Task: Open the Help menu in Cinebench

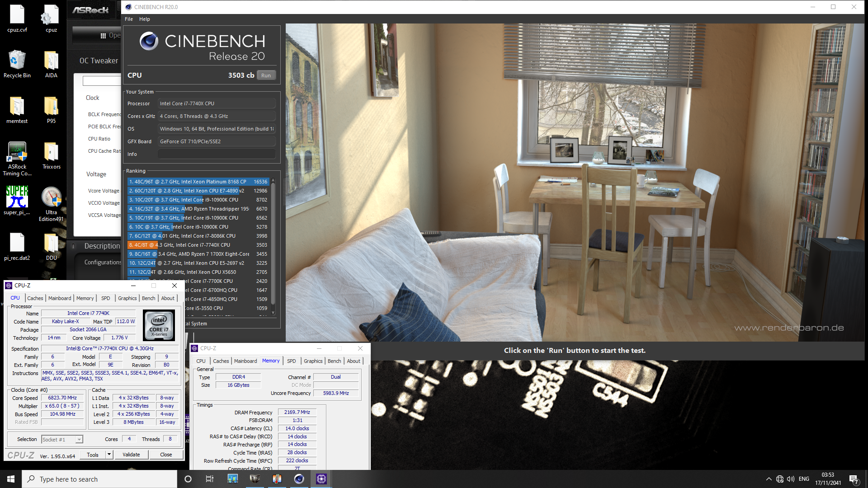Action: [144, 19]
